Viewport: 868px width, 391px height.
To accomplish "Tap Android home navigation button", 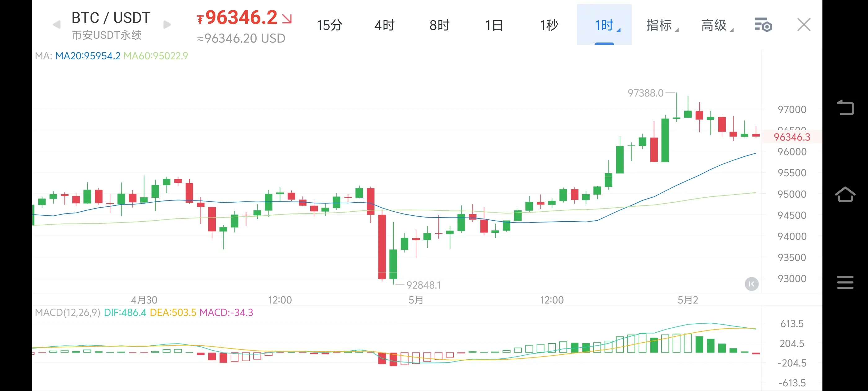I will pos(845,194).
